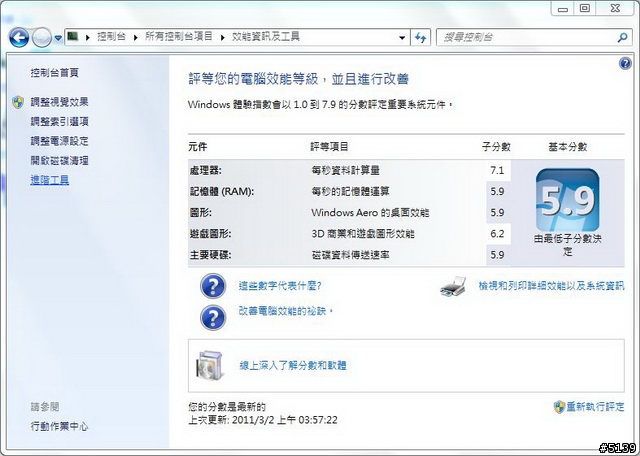
Task: Click 重新執行評定 to rerun assessment
Action: point(595,407)
